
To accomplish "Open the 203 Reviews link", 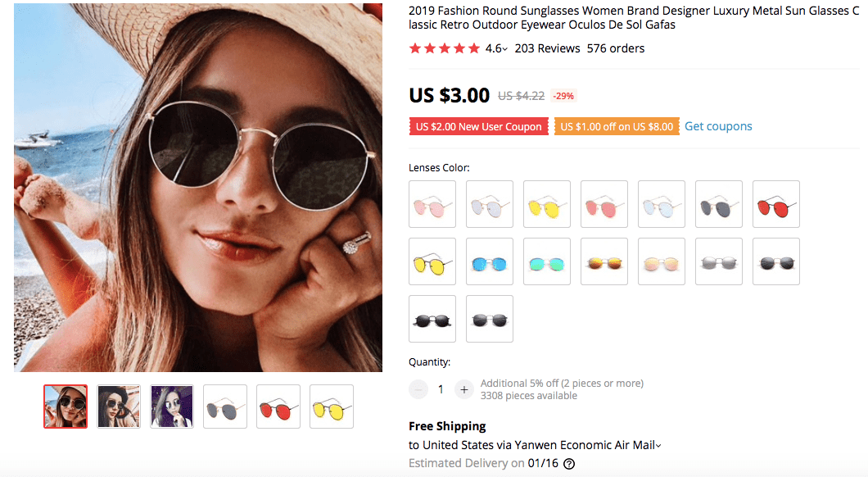I will (x=547, y=48).
